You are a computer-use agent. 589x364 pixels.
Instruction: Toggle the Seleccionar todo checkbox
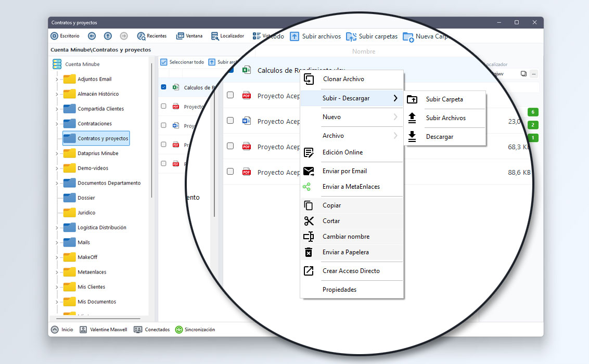click(x=164, y=62)
